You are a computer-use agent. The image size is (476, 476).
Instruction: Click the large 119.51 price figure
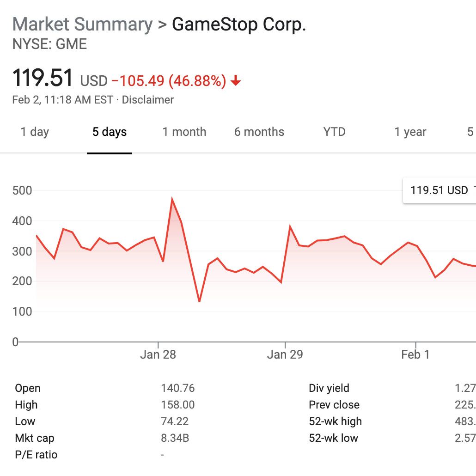point(43,78)
